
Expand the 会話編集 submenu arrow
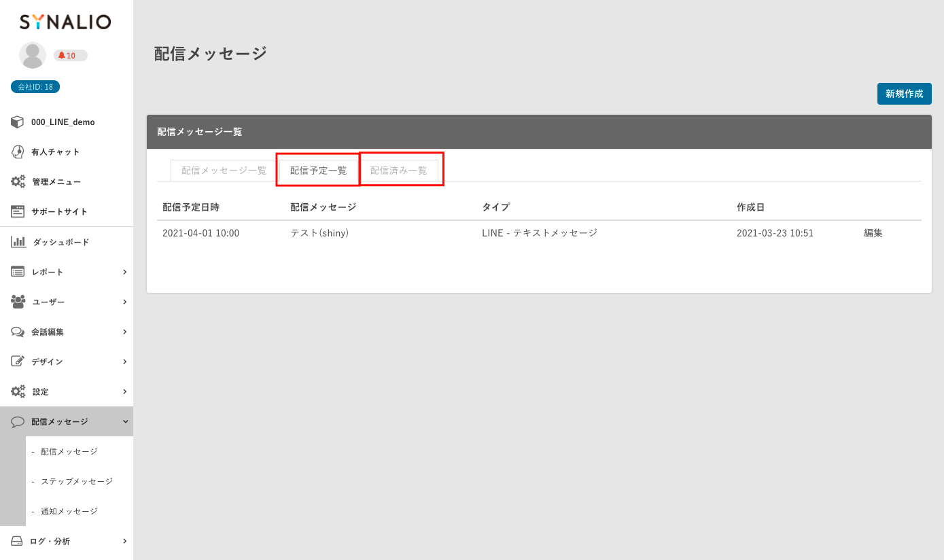tap(125, 332)
